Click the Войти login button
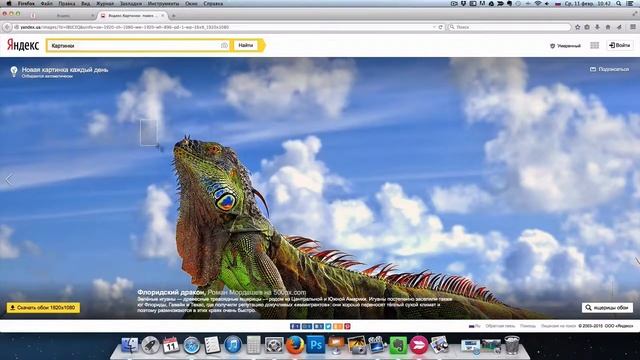Viewport: 640px width, 360px height. click(620, 45)
